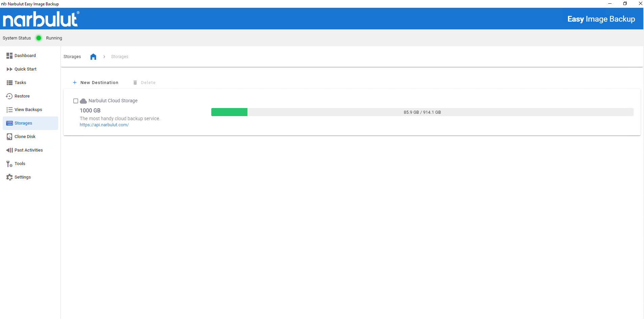Screen dimensions: 644x319
Task: Open the Tasks menu item
Action: [20, 83]
